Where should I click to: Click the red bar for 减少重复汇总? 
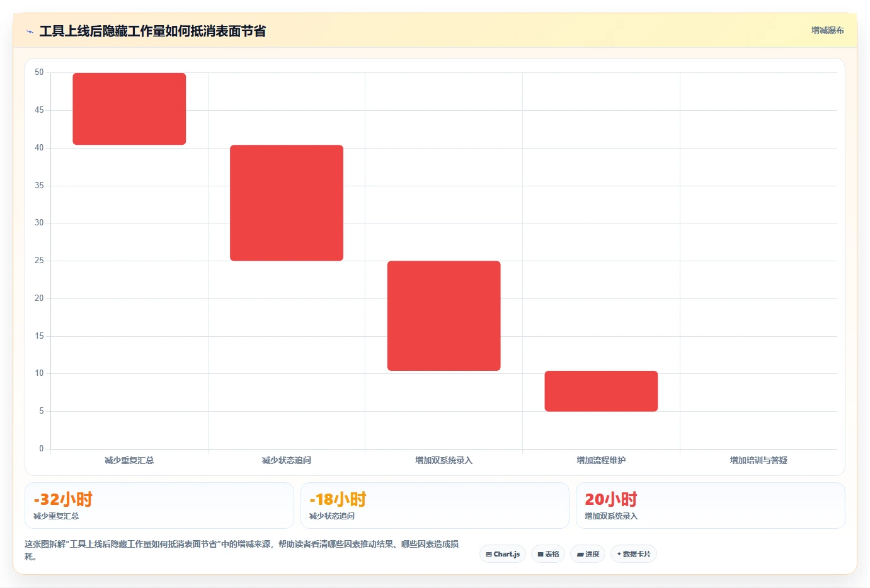[129, 109]
